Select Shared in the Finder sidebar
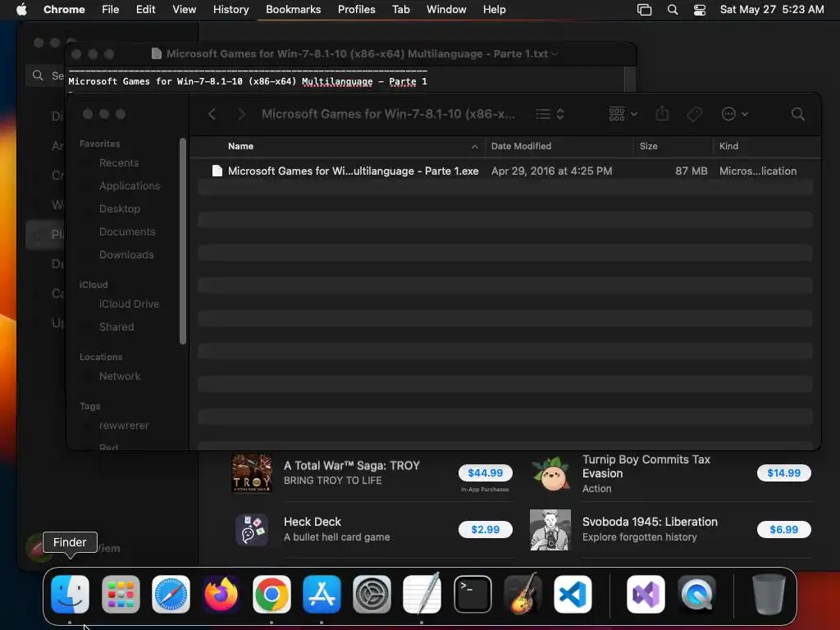This screenshot has width=840, height=630. pos(116,326)
